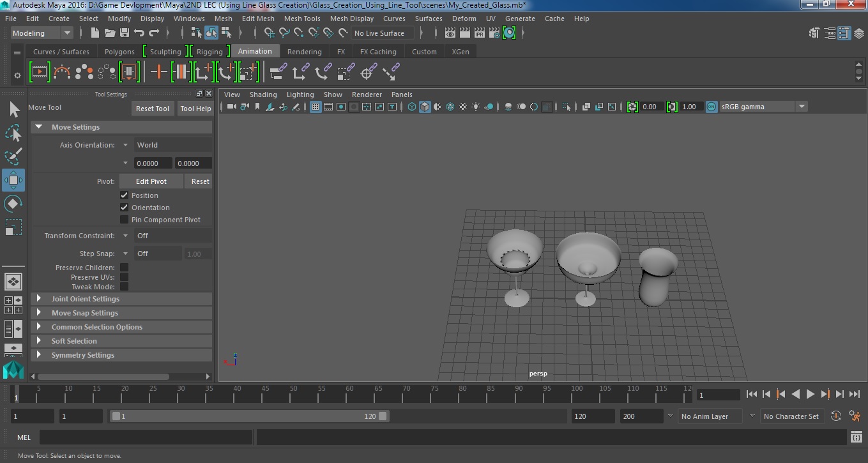Image resolution: width=868 pixels, height=463 pixels.
Task: Choose the Paint Selection tool
Action: (13, 156)
